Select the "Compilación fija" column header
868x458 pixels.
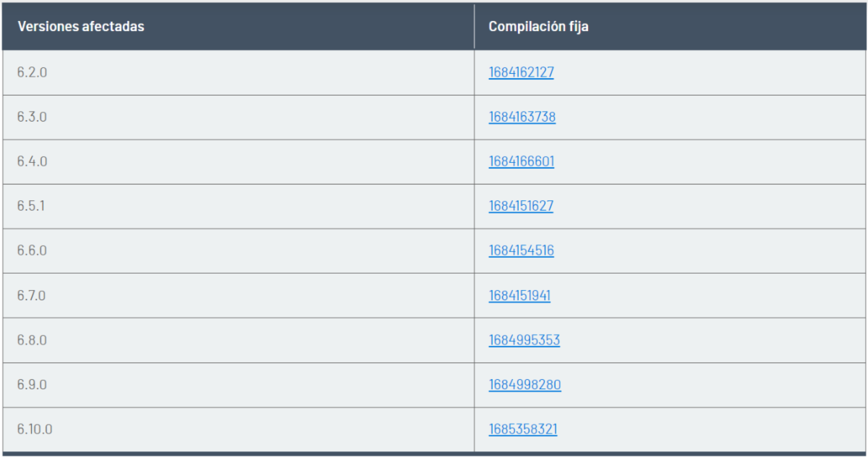538,27
